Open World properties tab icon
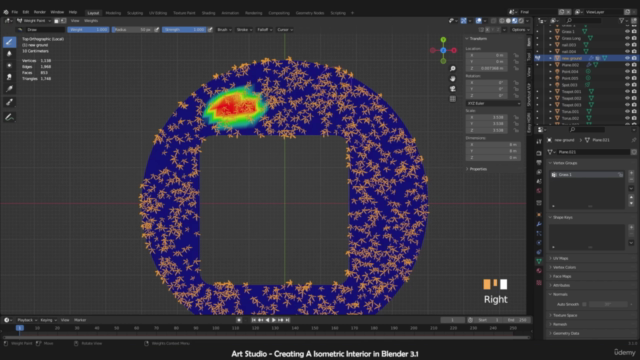640x360 pixels. coord(539,191)
